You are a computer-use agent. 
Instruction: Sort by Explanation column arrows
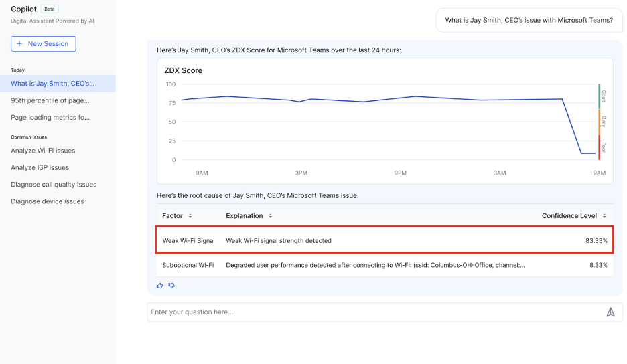[271, 216]
